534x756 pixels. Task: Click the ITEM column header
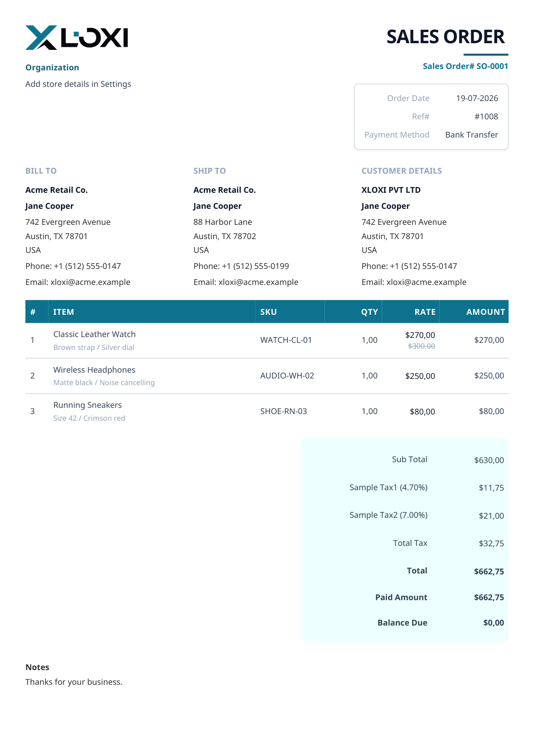point(64,312)
